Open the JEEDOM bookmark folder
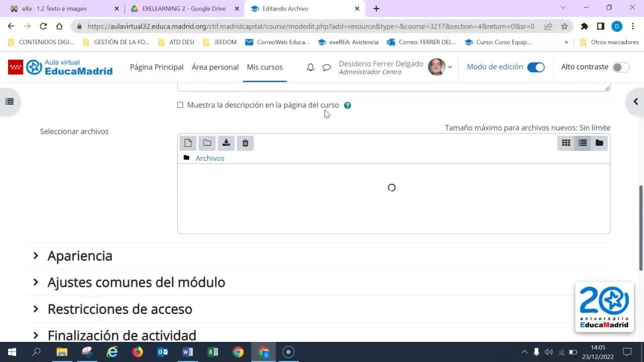The image size is (644, 362). 219,42
